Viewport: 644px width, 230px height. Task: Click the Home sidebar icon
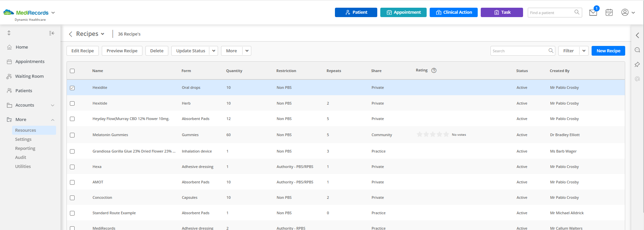coord(9,47)
